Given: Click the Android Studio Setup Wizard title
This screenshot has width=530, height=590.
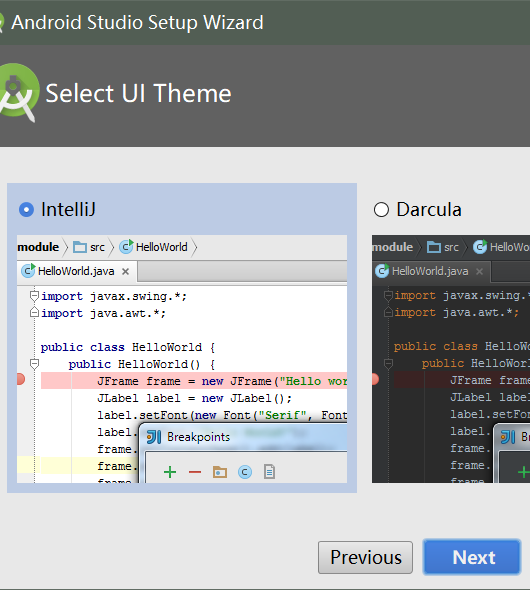Looking at the screenshot, I should click(137, 22).
